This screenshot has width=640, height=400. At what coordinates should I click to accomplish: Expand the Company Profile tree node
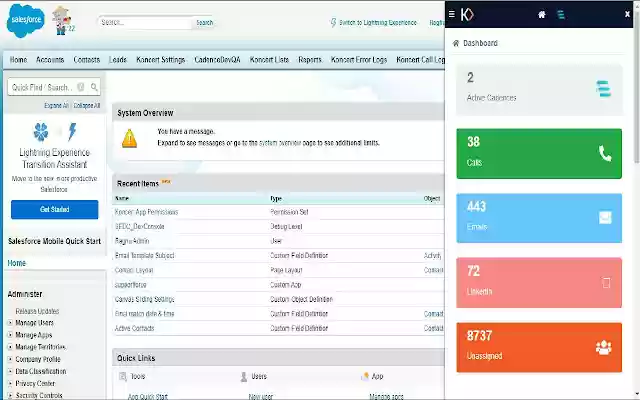(10, 360)
